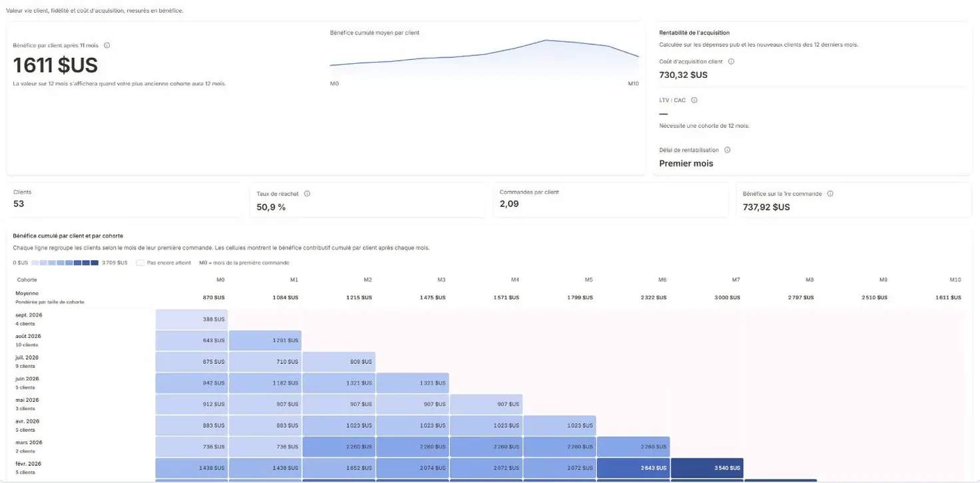The width and height of the screenshot is (980, 483).
Task: Click the 3 540 $US cell in févr. 2026 row
Action: tap(707, 468)
